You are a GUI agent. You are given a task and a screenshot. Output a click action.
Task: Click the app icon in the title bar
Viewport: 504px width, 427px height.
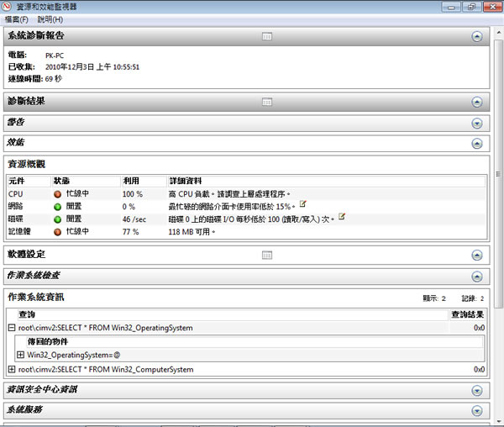[9, 6]
